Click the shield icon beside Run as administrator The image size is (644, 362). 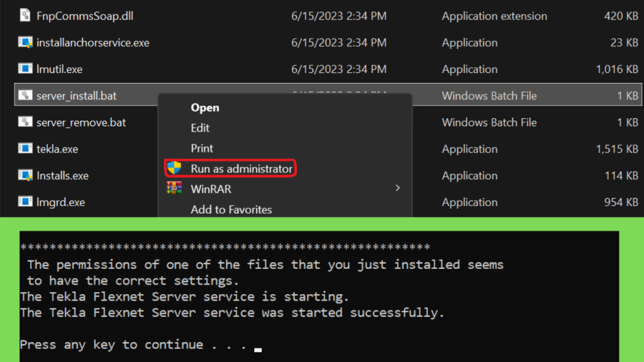click(174, 168)
